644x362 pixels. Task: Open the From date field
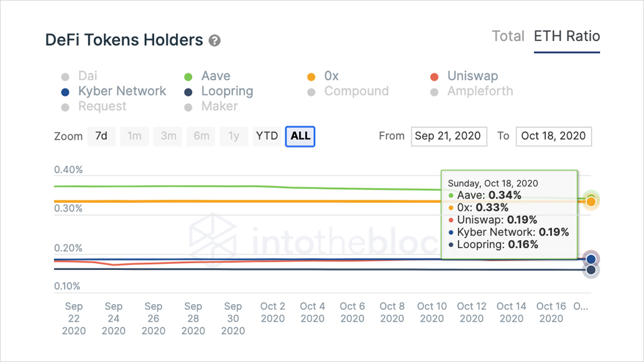pos(448,136)
